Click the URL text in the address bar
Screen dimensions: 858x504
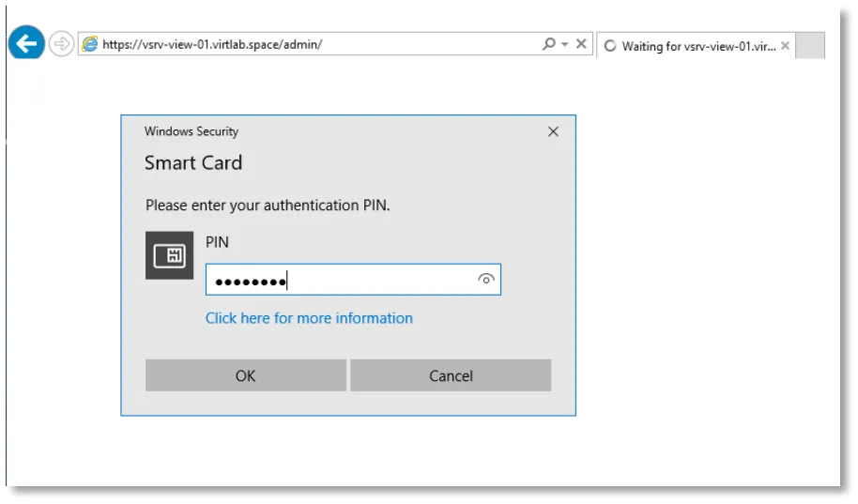pos(212,44)
